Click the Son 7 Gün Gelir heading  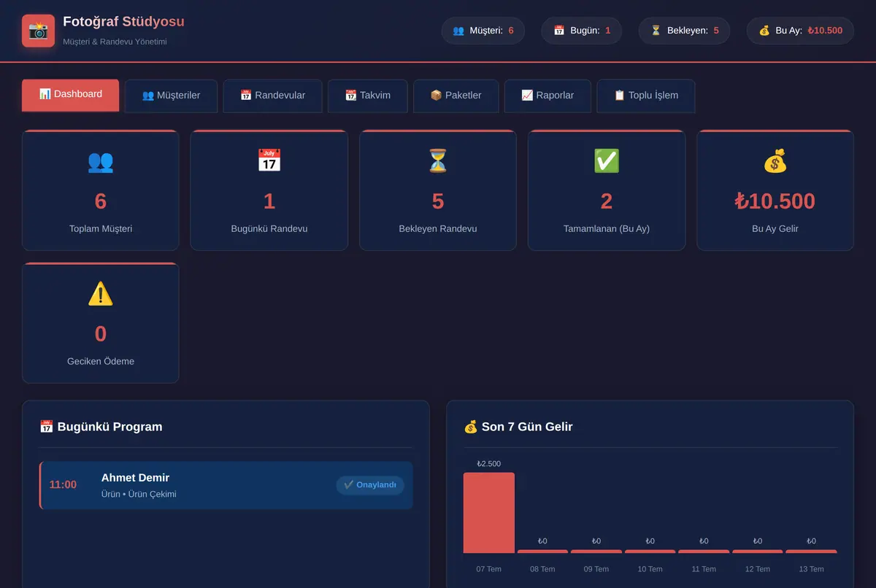(527, 427)
